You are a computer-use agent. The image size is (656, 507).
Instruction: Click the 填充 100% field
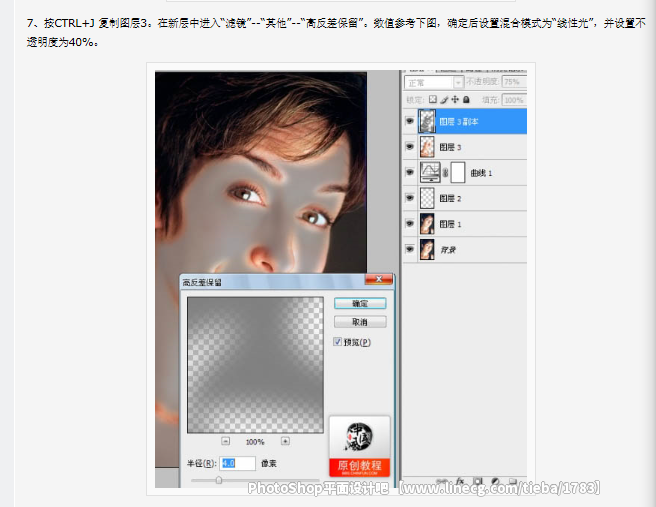(x=514, y=100)
